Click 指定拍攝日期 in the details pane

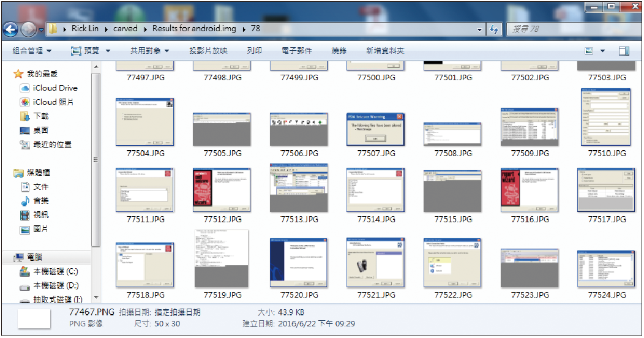(178, 312)
